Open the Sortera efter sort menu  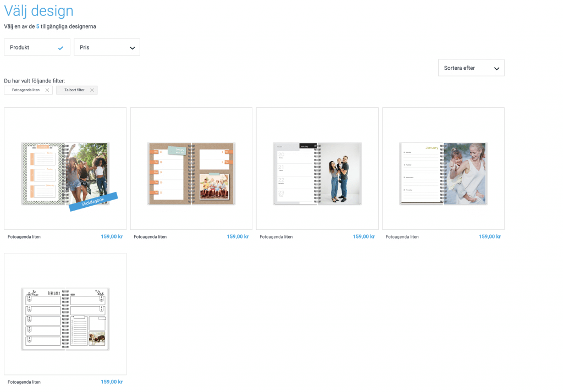coord(471,68)
